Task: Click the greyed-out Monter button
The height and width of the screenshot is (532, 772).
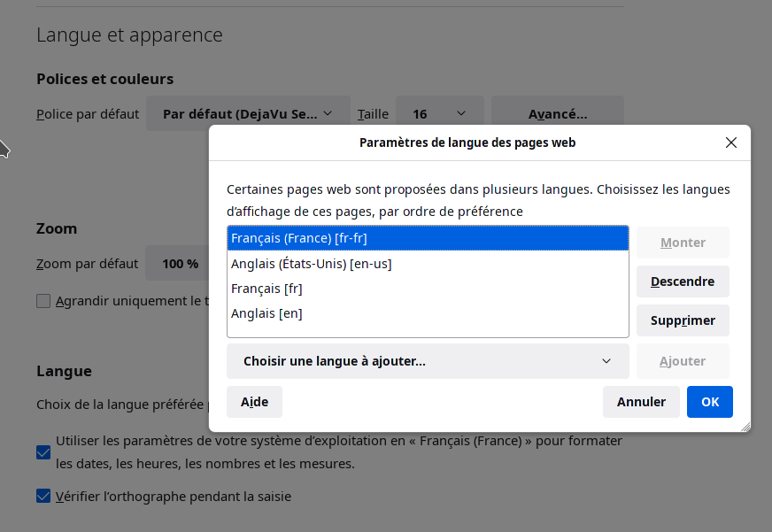Action: pos(682,243)
